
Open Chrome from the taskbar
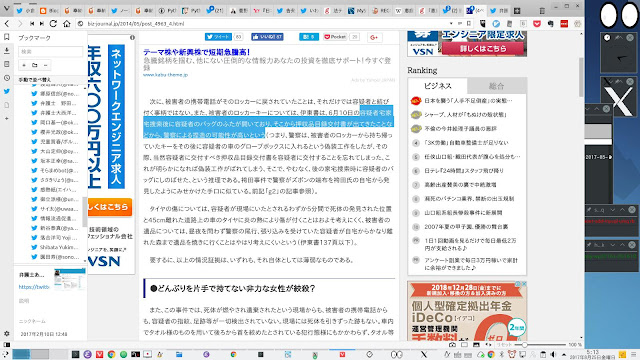[111, 354]
